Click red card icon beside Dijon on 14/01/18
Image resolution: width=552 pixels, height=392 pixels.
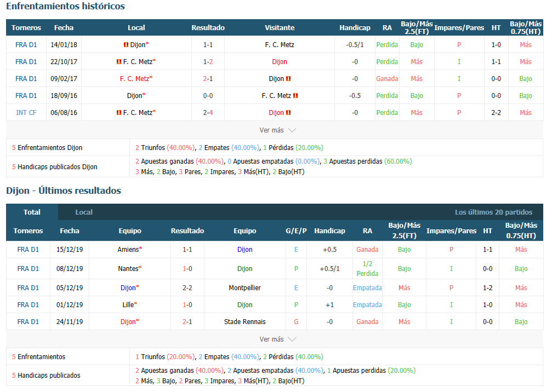[126, 45]
